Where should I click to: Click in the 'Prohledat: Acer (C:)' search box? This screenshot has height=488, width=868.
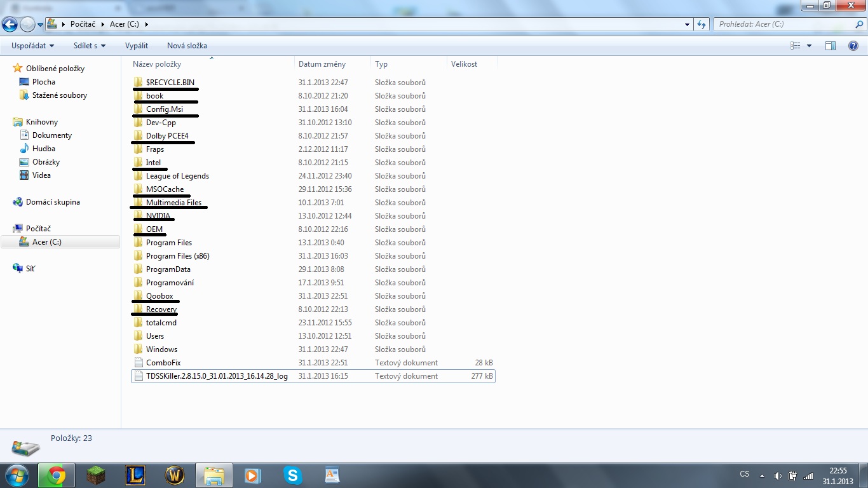783,24
